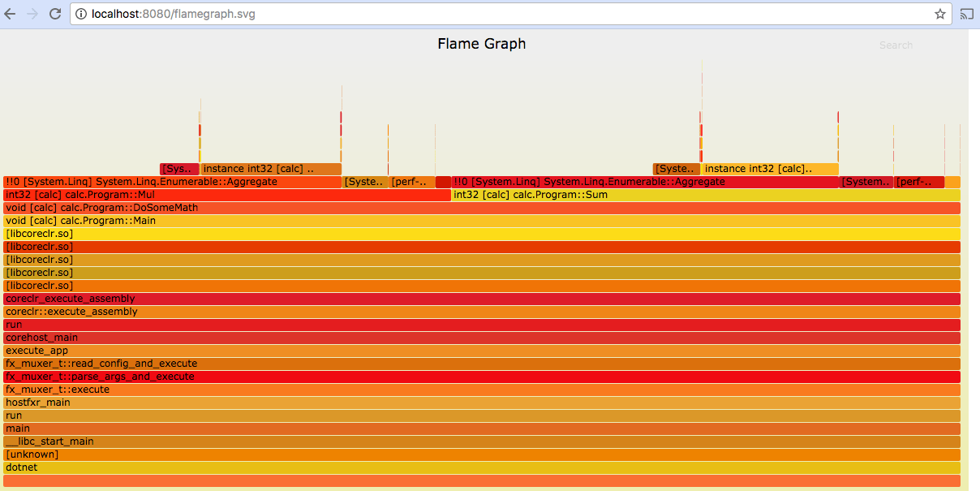Select the calc.Program::Sum frame
980x491 pixels.
tap(706, 195)
